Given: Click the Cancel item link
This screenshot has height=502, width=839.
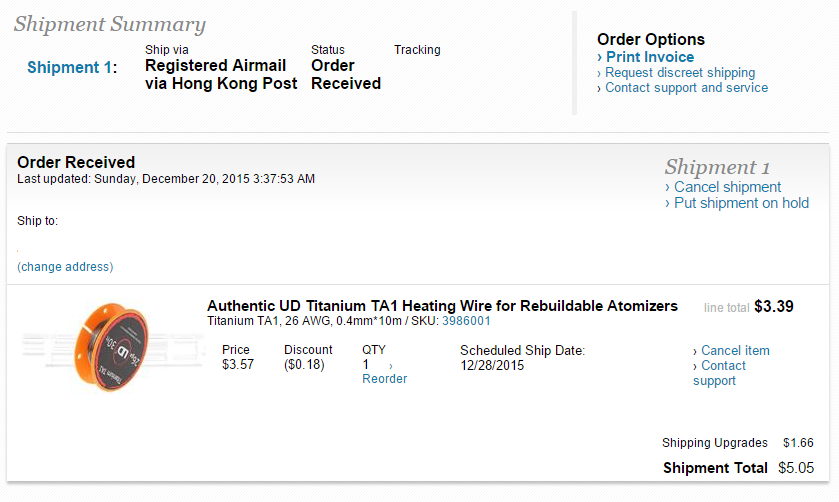Looking at the screenshot, I should 735,351.
